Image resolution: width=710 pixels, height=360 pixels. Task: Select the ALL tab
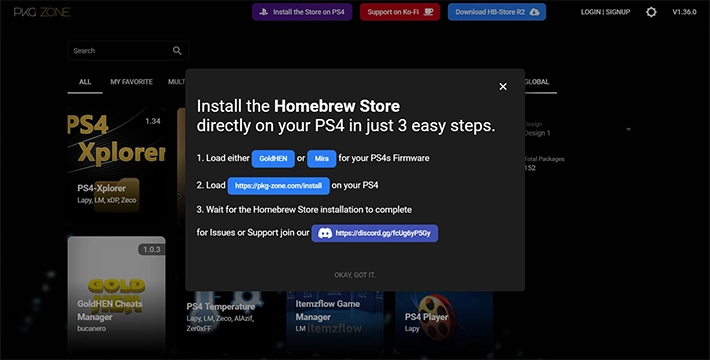pyautogui.click(x=85, y=82)
